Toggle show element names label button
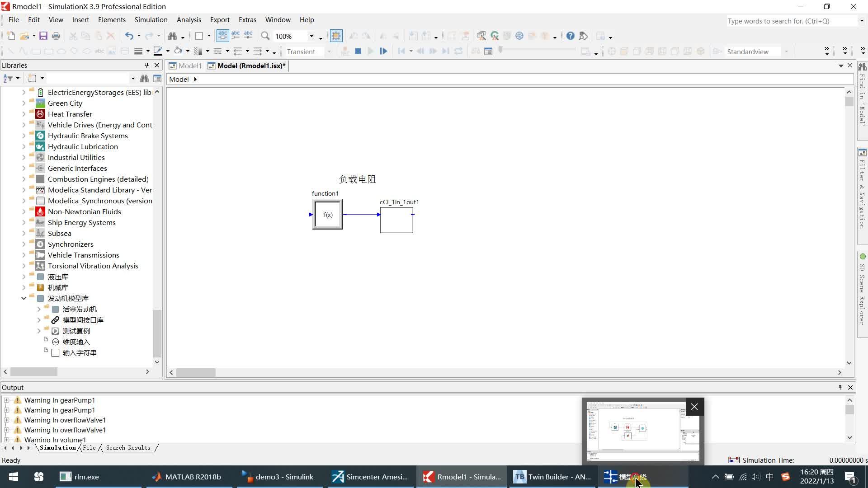This screenshot has width=868, height=488. point(223,36)
